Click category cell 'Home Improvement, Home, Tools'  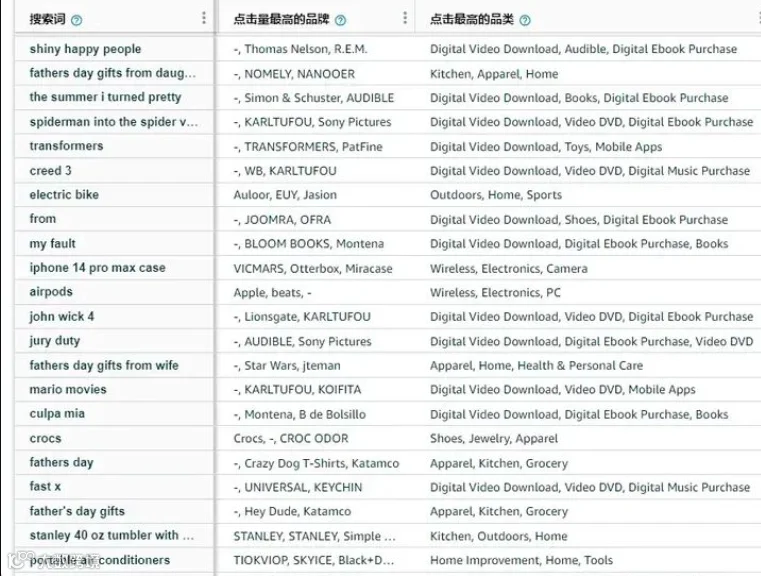pos(521,560)
